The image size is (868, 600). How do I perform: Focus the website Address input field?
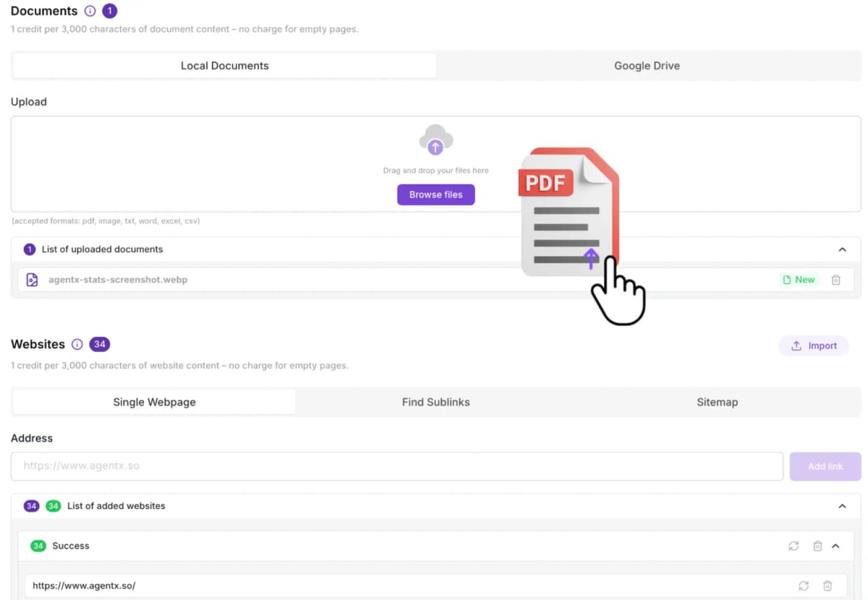(396, 466)
